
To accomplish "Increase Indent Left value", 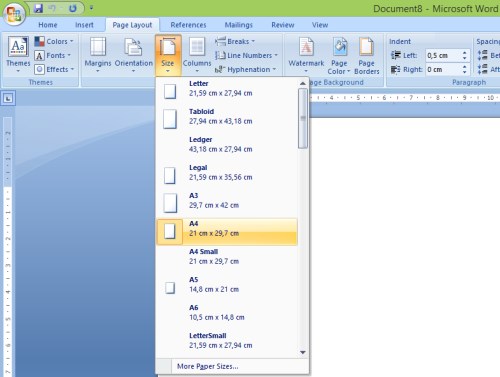I will 465,52.
